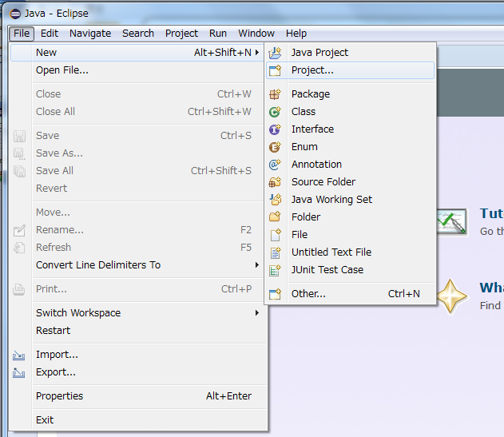Expand Switch Workspace submenu arrow
This screenshot has width=504, height=437.
point(257,313)
